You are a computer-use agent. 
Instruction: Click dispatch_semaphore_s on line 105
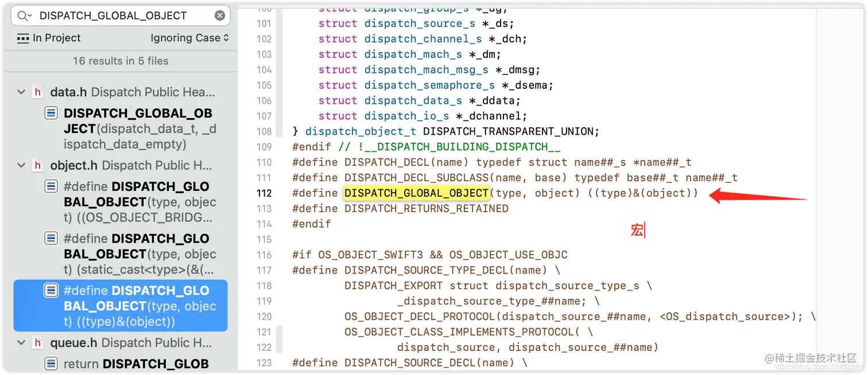(x=429, y=85)
